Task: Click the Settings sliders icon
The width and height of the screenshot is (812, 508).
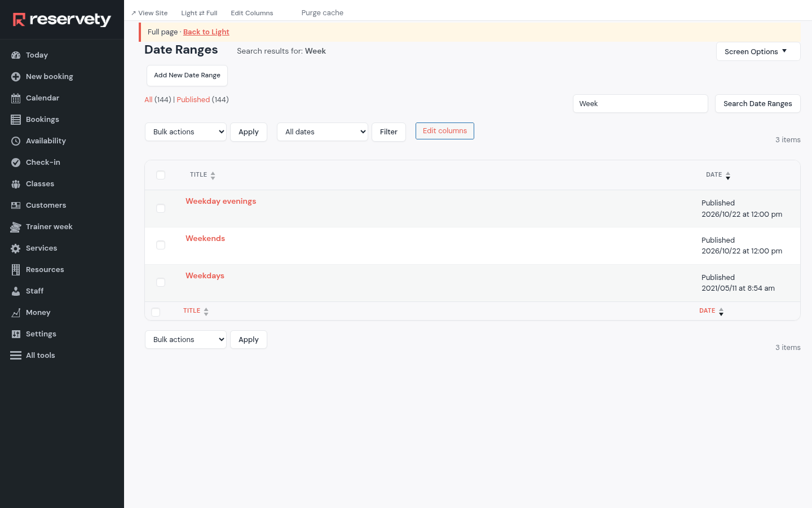Action: 16,334
